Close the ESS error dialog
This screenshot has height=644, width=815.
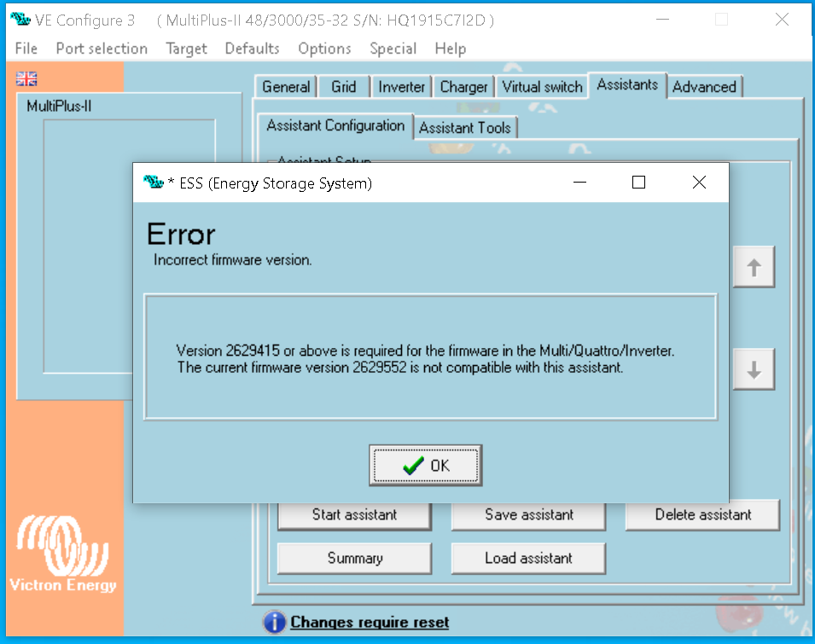click(699, 183)
